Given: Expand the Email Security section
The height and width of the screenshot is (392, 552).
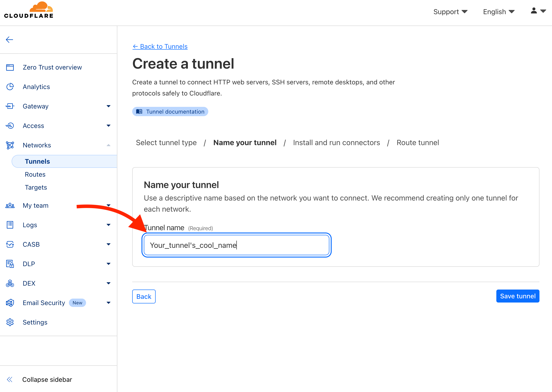Looking at the screenshot, I should (108, 303).
